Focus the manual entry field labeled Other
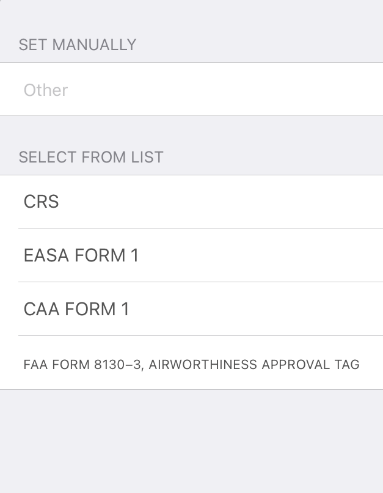383x493 pixels. click(x=191, y=89)
